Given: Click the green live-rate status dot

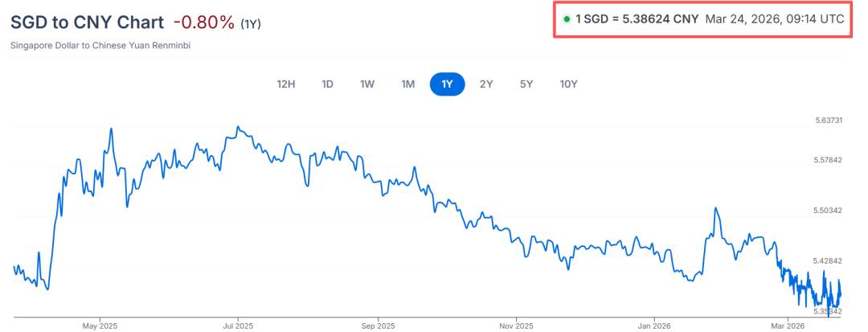Looking at the screenshot, I should click(567, 19).
